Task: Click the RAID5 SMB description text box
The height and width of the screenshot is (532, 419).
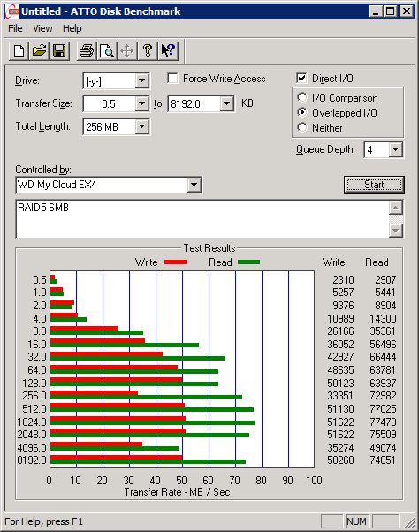Action: [x=202, y=219]
